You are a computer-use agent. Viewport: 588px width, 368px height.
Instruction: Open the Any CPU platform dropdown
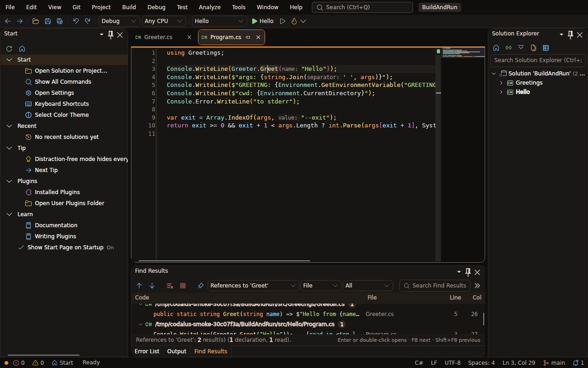click(x=164, y=21)
